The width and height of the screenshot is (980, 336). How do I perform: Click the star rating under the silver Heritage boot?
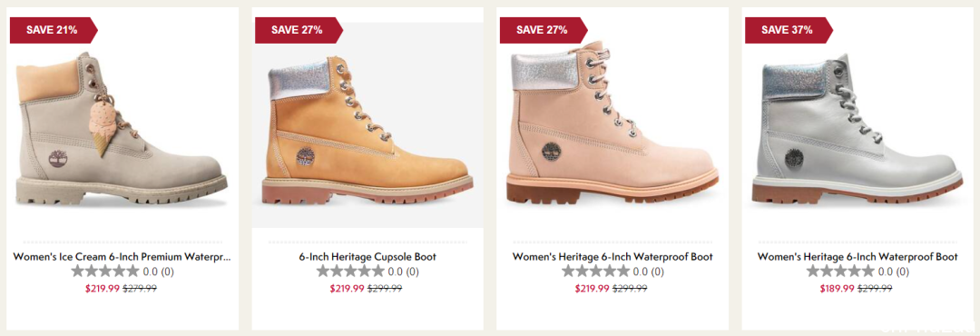840,272
